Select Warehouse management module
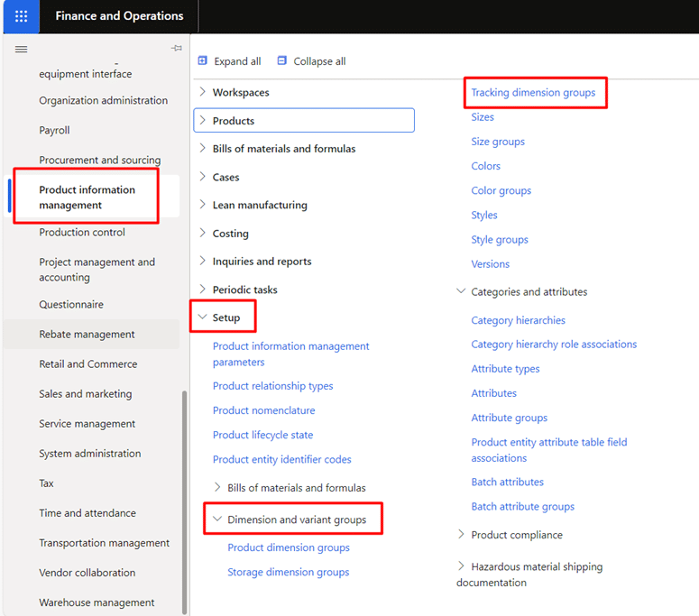Image resolution: width=699 pixels, height=616 pixels. (97, 602)
